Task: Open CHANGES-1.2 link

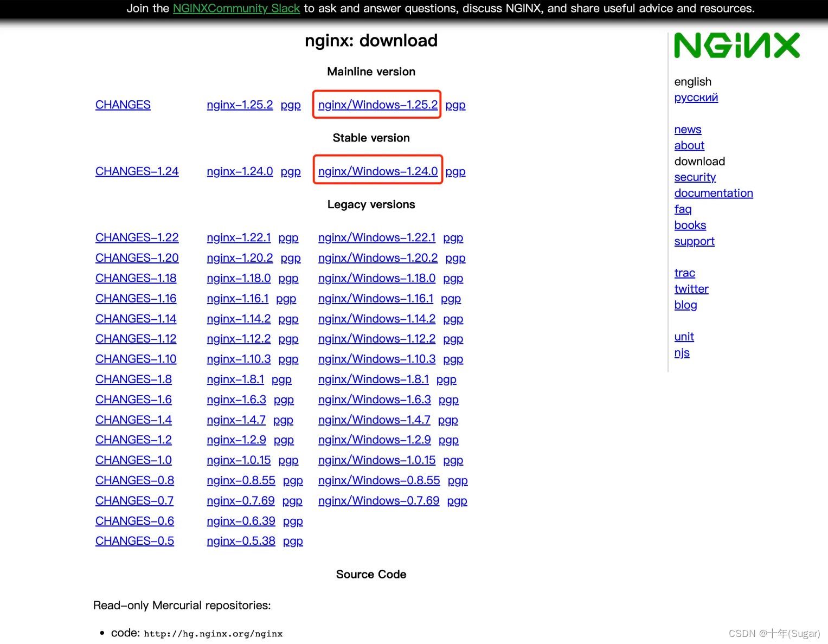Action: coord(133,440)
